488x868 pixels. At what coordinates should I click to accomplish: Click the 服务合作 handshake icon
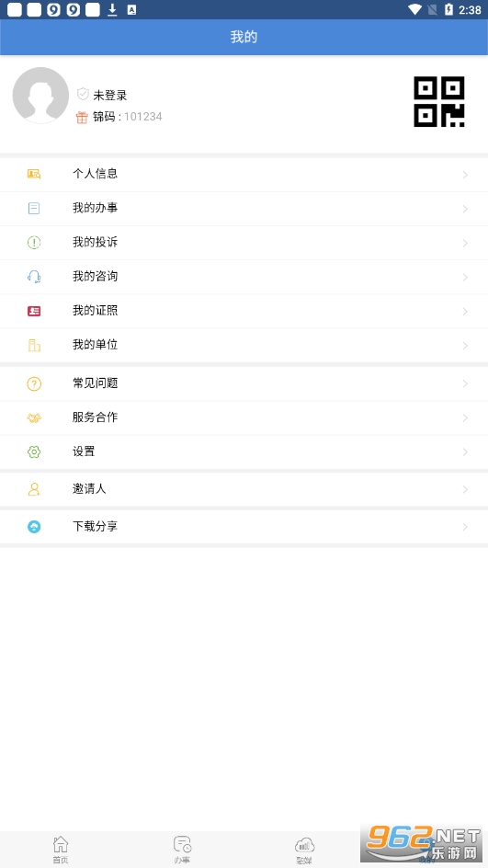click(x=34, y=418)
